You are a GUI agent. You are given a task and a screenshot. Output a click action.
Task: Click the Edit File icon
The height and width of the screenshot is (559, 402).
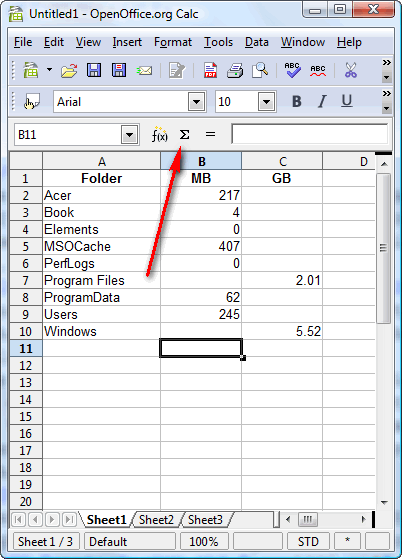(x=177, y=70)
